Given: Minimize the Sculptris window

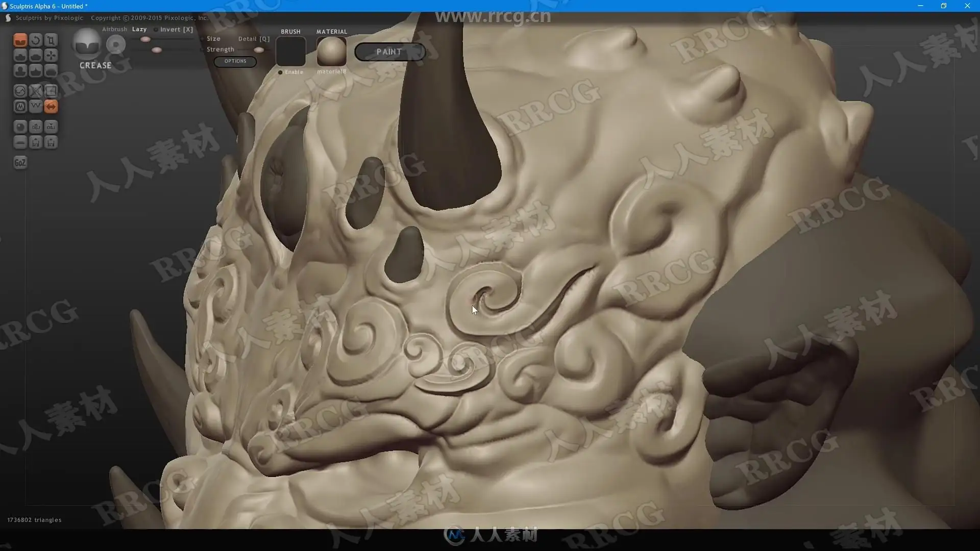Looking at the screenshot, I should 920,6.
